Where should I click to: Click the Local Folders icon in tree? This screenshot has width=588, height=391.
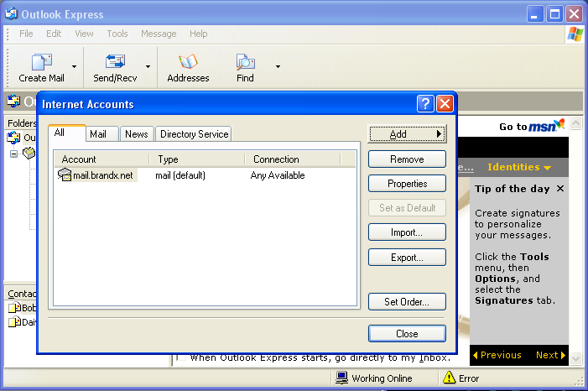click(29, 153)
